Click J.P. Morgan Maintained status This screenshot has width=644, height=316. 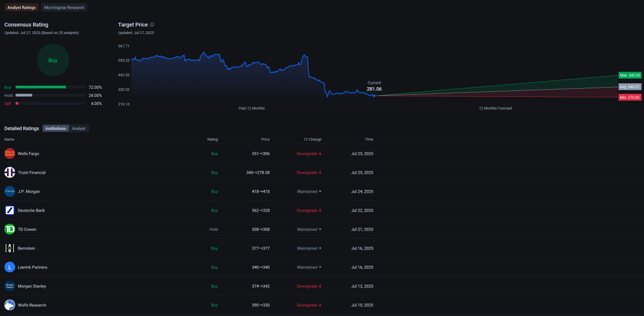pyautogui.click(x=309, y=191)
